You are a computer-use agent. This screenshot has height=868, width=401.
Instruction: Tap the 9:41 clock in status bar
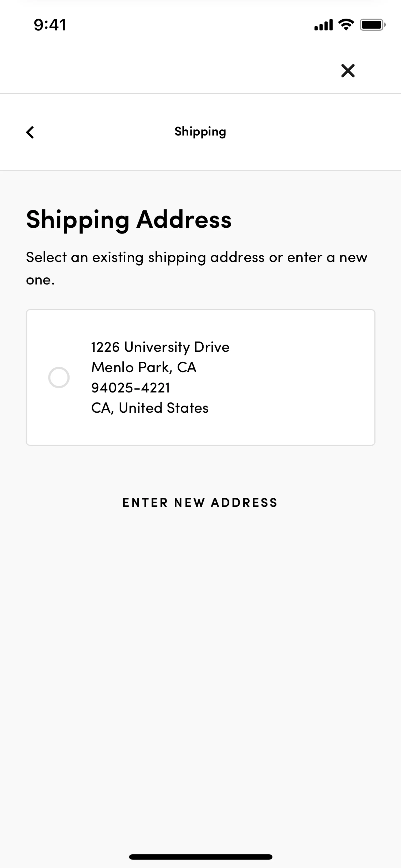[50, 25]
